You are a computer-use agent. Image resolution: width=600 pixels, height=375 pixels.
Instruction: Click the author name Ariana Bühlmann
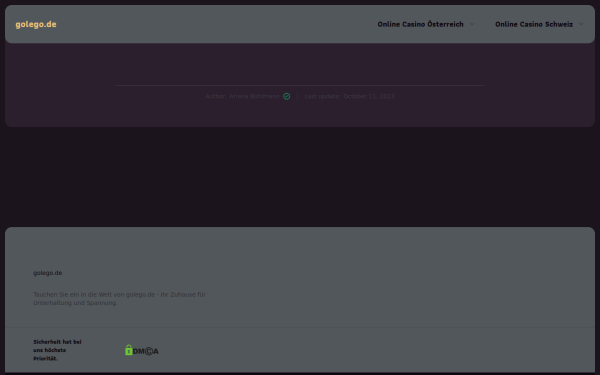(254, 96)
